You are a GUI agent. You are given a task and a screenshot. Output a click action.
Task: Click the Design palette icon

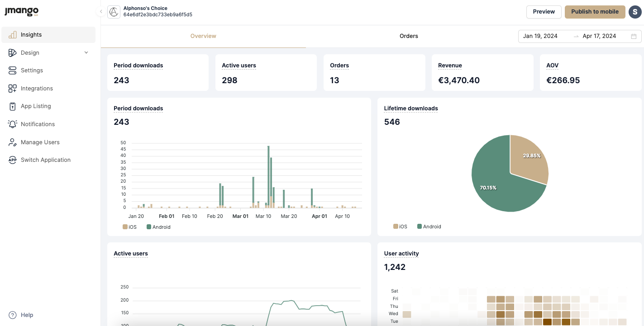pos(13,53)
